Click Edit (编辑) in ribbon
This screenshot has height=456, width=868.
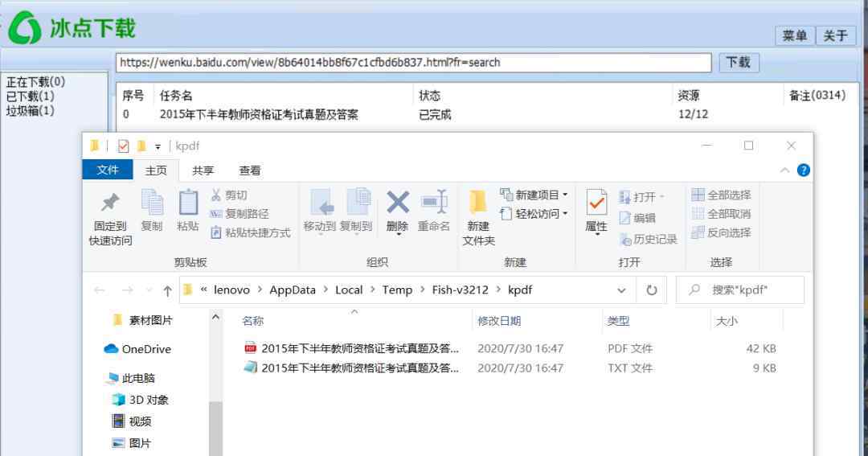pyautogui.click(x=637, y=218)
